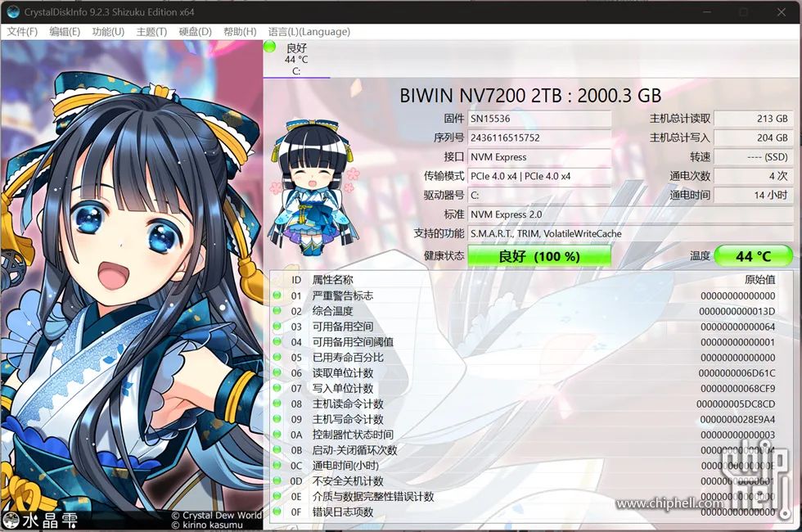Click green status dot for 0C 通电时间(小时)

(277, 465)
